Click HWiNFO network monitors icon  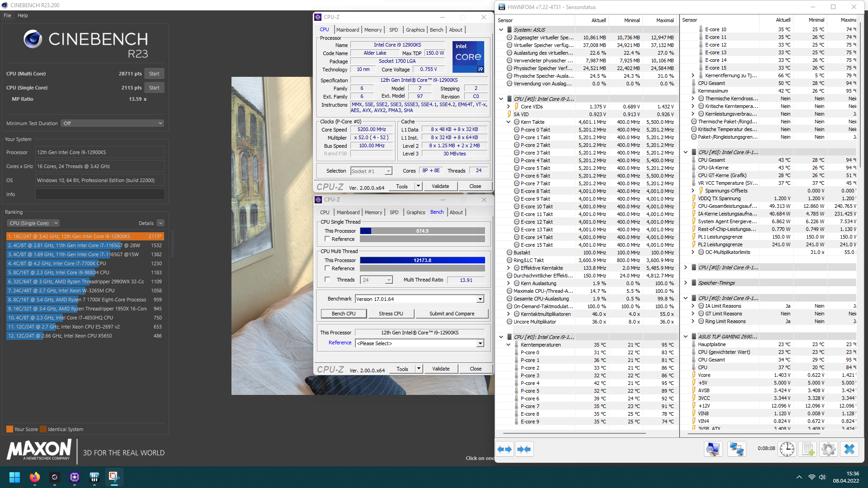click(736, 449)
